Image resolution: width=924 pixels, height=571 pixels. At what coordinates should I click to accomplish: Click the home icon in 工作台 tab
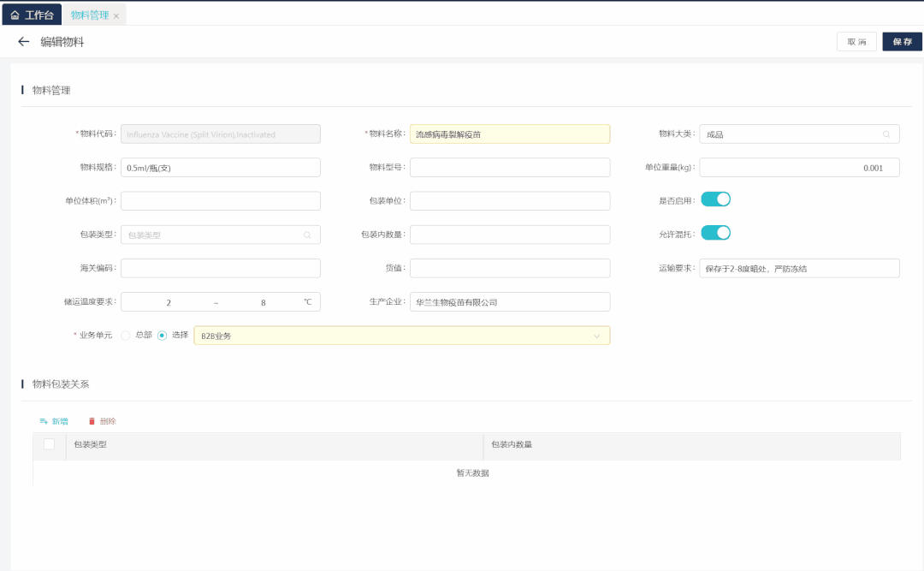click(x=15, y=15)
